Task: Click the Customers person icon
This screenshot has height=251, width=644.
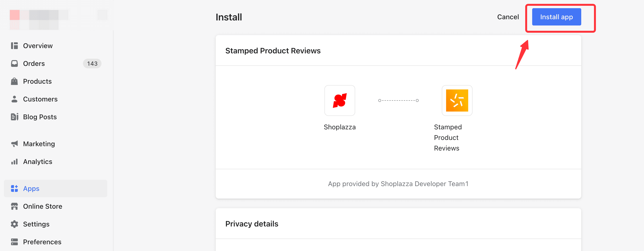Action: [14, 99]
